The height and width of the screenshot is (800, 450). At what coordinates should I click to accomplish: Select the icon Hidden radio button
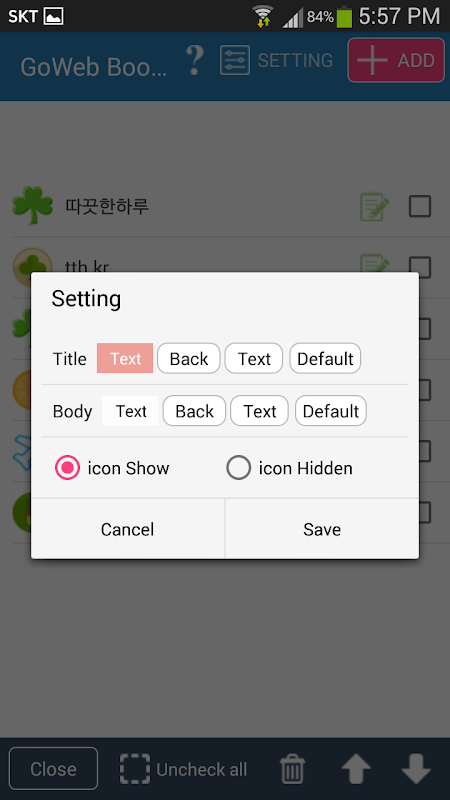238,468
